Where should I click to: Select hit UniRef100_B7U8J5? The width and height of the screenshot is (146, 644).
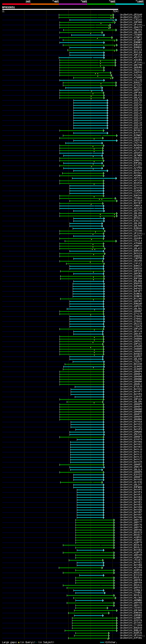(x=131, y=387)
